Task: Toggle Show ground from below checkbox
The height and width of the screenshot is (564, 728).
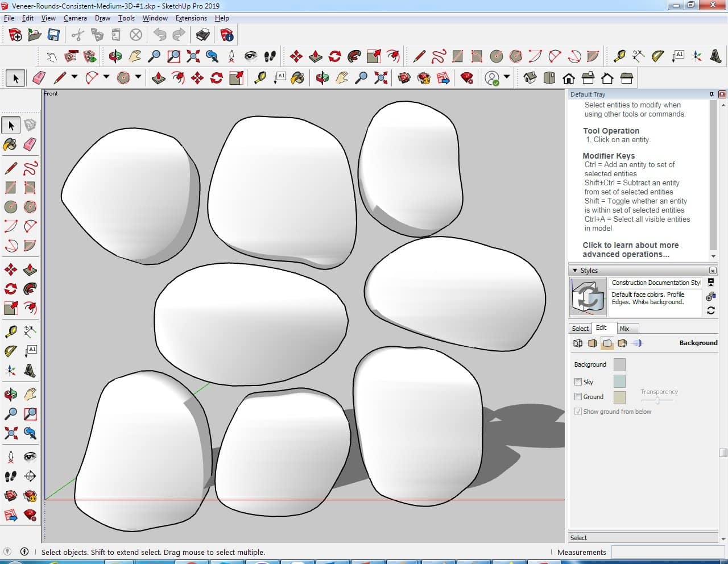Action: click(578, 412)
